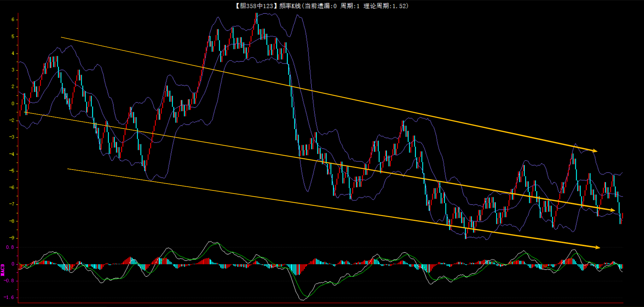The height and width of the screenshot is (307, 644).
Task: Click the MACD axis label -0.8
Action: (9, 281)
